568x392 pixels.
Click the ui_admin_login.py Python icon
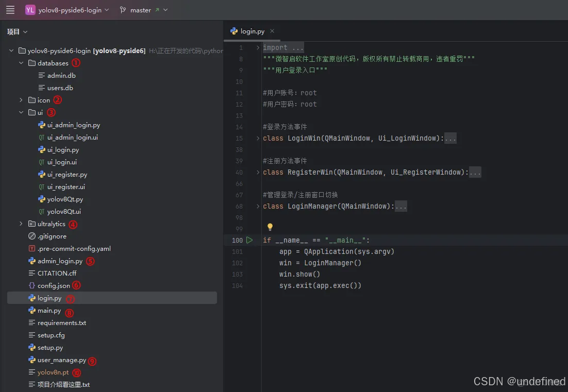pyautogui.click(x=42, y=125)
